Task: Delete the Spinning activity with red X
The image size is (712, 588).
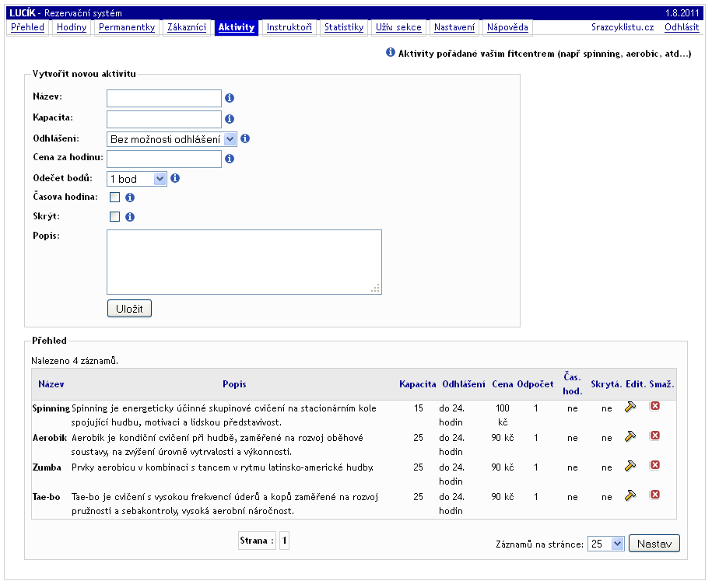Action: [654, 406]
